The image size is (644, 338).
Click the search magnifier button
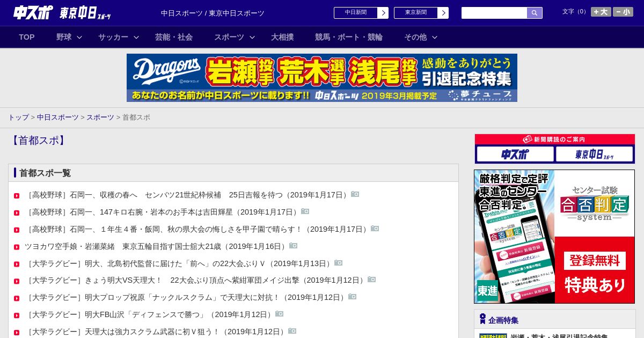[535, 13]
